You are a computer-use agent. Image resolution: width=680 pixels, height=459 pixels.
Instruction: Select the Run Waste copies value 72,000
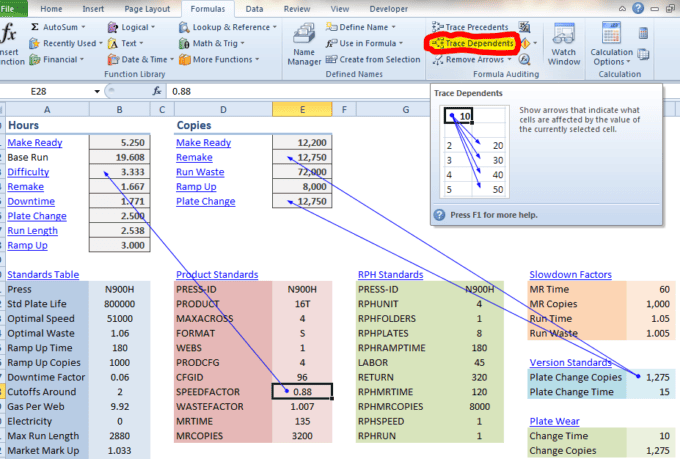[x=302, y=172]
